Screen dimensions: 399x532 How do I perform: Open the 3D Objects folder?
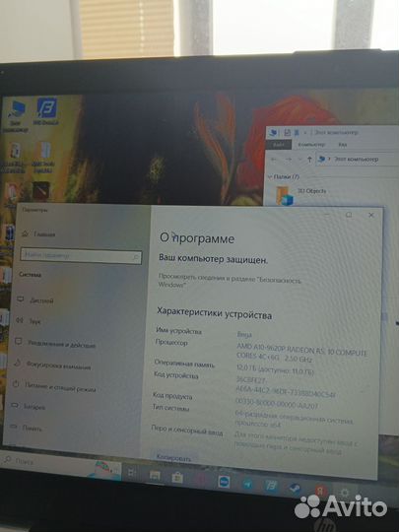tap(301, 194)
